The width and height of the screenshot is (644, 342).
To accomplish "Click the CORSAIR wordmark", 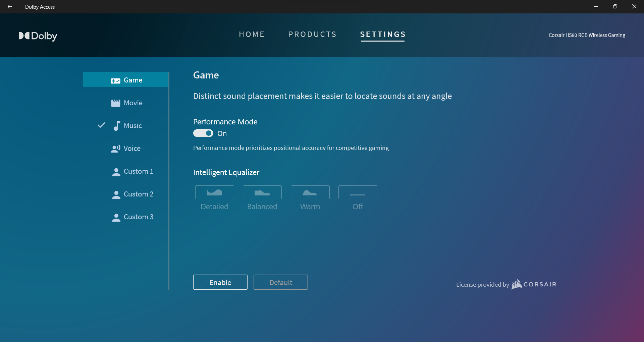I will pos(540,284).
